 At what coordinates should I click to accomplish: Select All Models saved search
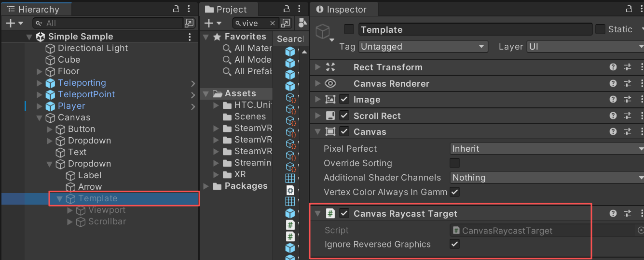click(x=247, y=60)
